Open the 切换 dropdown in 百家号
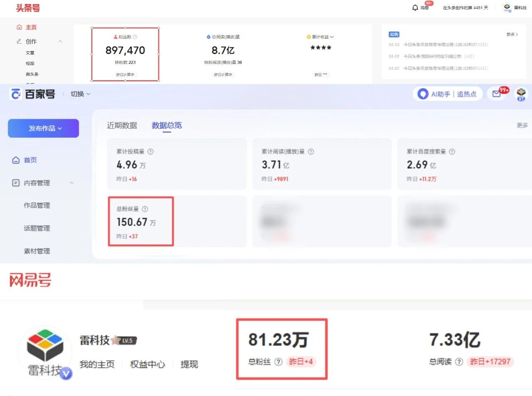 [x=80, y=94]
